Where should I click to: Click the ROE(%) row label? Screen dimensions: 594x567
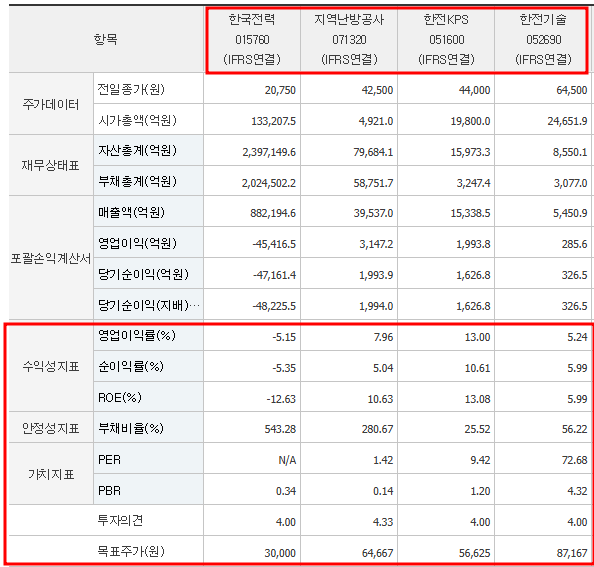120,397
